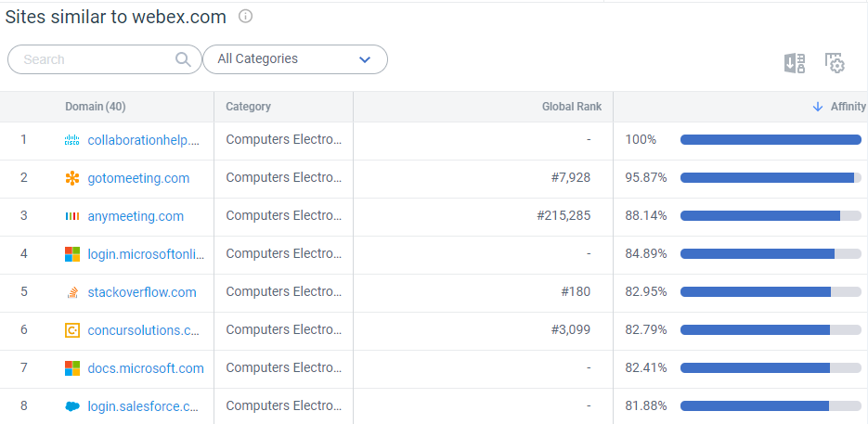Click Microsoft logo beside login.microsoftonline

click(x=72, y=254)
